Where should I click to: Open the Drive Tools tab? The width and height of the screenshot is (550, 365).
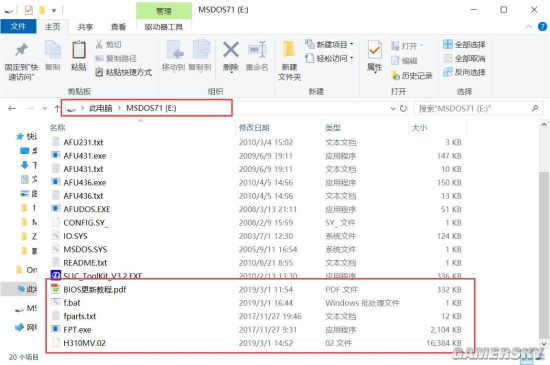(x=164, y=27)
